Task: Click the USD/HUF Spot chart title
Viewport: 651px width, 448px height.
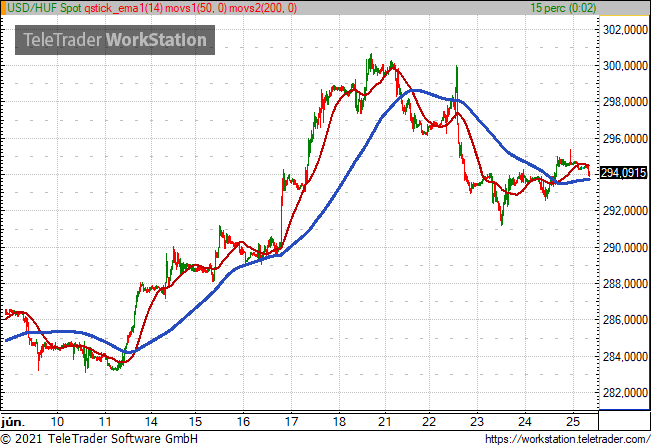Action: (44, 8)
